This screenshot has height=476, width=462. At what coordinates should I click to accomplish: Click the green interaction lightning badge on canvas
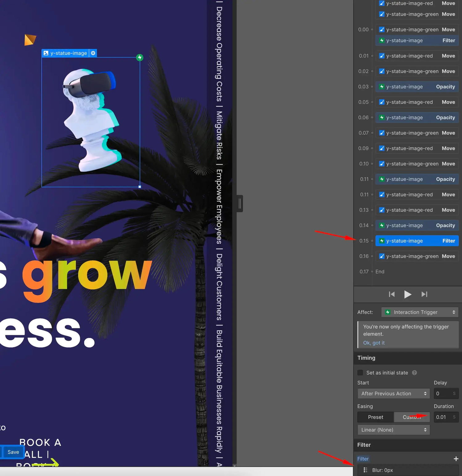[x=140, y=57]
